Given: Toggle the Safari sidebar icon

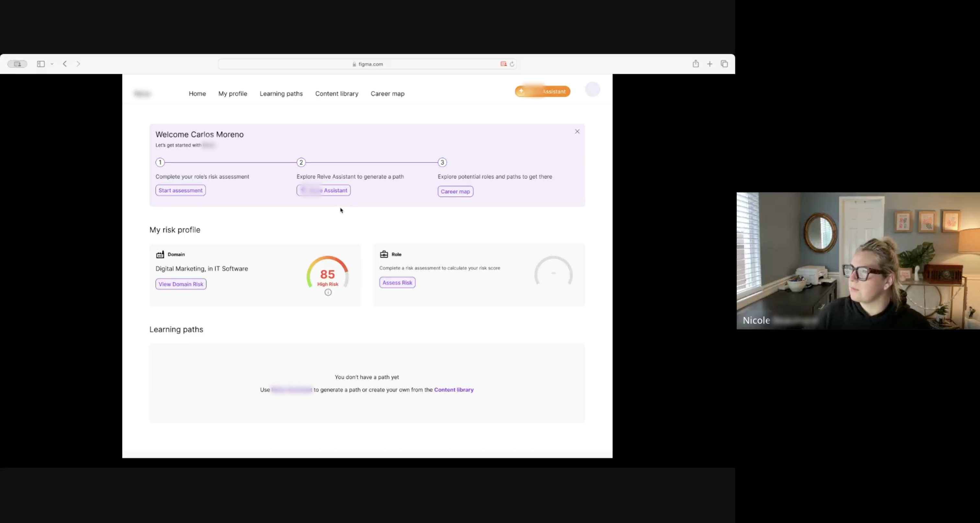Looking at the screenshot, I should point(41,64).
